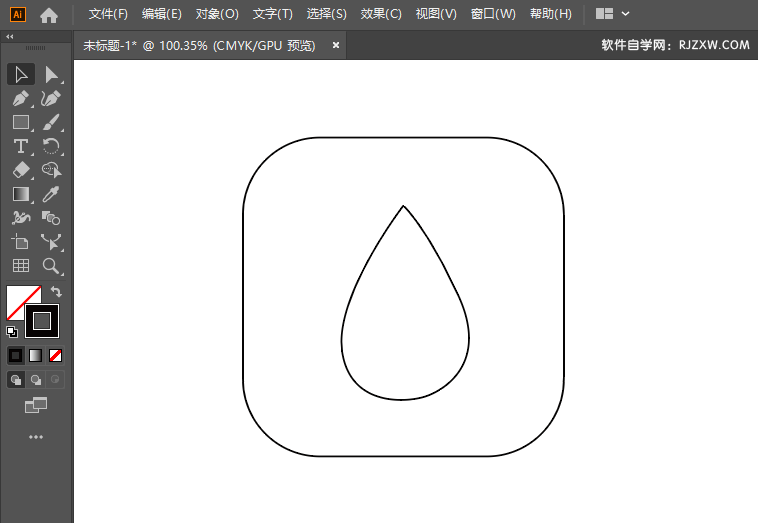Open Edit Toolbar three dots
The image size is (758, 523).
click(x=36, y=437)
